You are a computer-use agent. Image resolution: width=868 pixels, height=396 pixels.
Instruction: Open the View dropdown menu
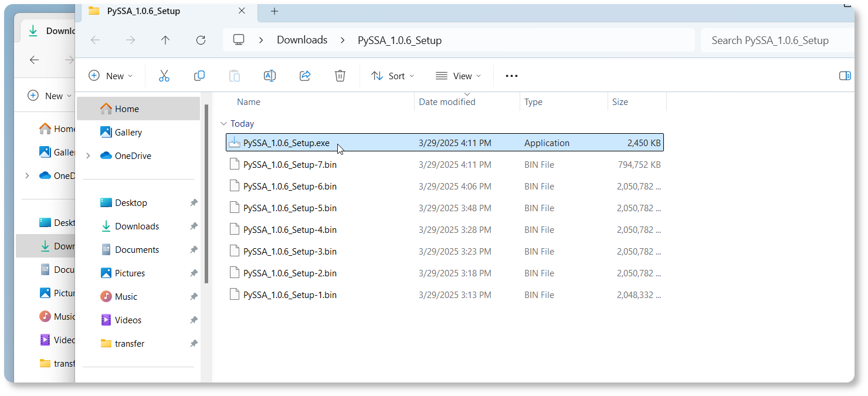459,76
